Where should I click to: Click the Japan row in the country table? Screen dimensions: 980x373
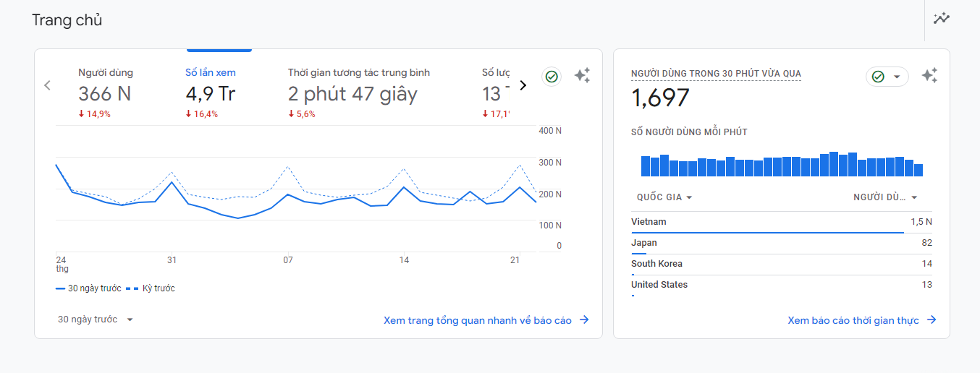(x=781, y=243)
